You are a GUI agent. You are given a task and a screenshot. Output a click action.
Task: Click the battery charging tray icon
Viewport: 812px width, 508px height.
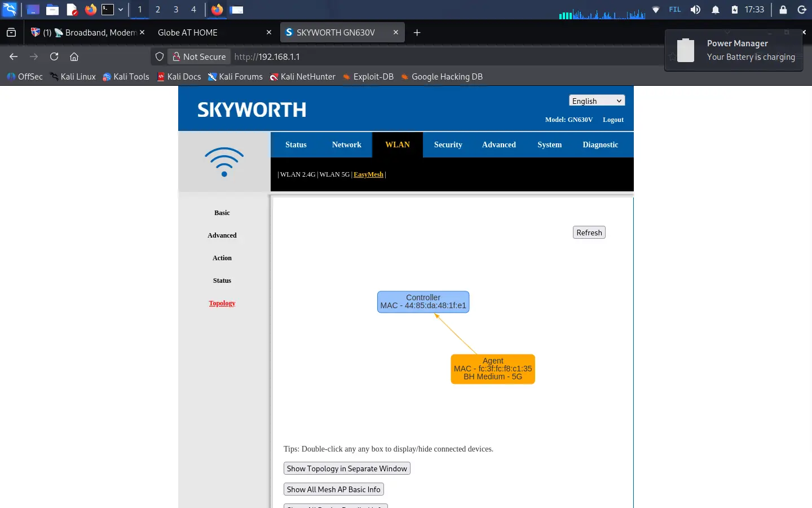coord(735,10)
